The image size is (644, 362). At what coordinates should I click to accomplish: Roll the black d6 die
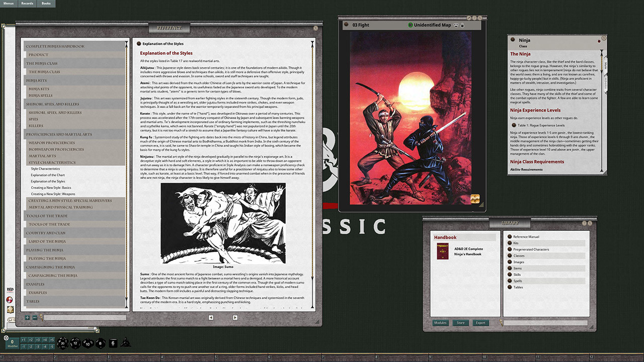[x=113, y=343]
